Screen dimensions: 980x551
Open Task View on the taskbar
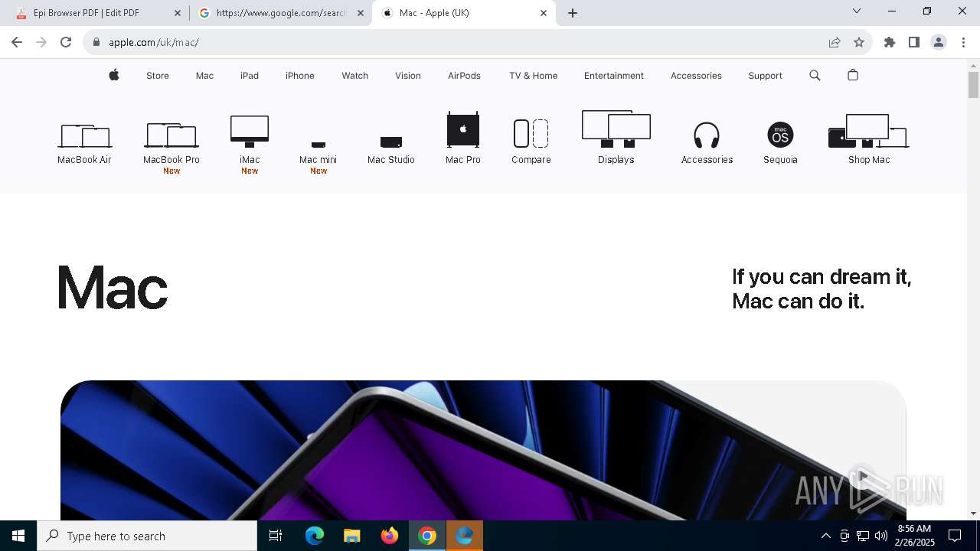276,536
